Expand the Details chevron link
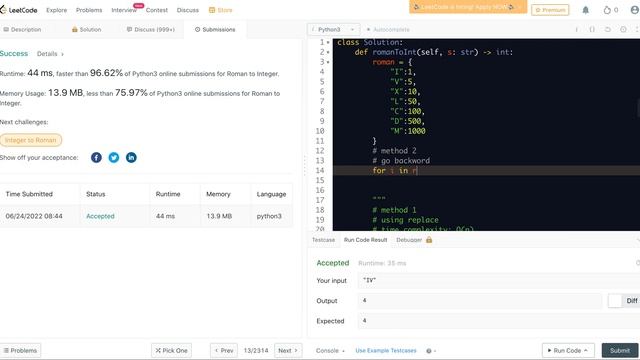The height and width of the screenshot is (360, 640). click(x=50, y=54)
